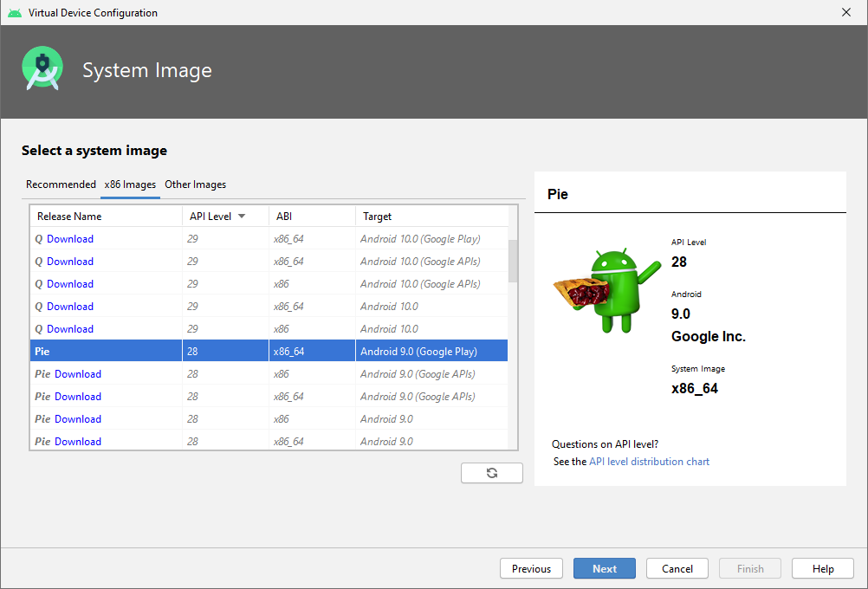Proceed with the Next button
This screenshot has width=868, height=589.
[604, 568]
